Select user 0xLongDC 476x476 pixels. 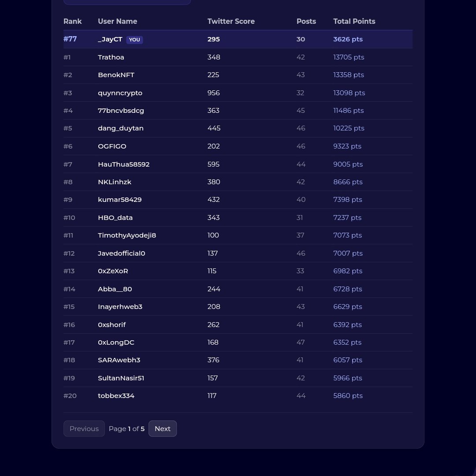tap(116, 342)
